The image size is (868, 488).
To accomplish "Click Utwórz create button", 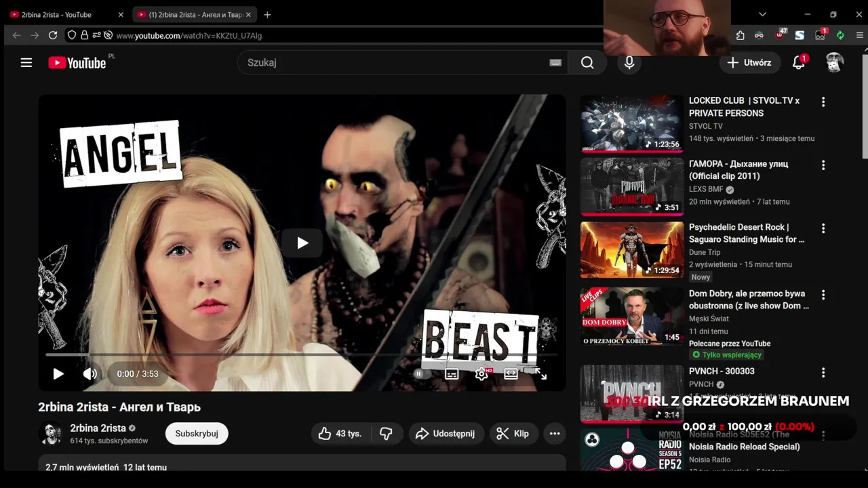I will point(749,62).
